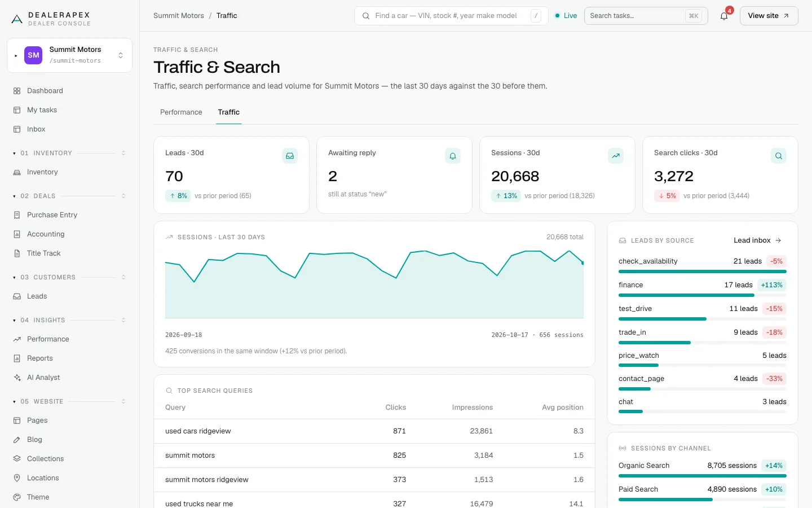
Task: Click the Awaiting reply bell icon
Action: [x=453, y=156]
